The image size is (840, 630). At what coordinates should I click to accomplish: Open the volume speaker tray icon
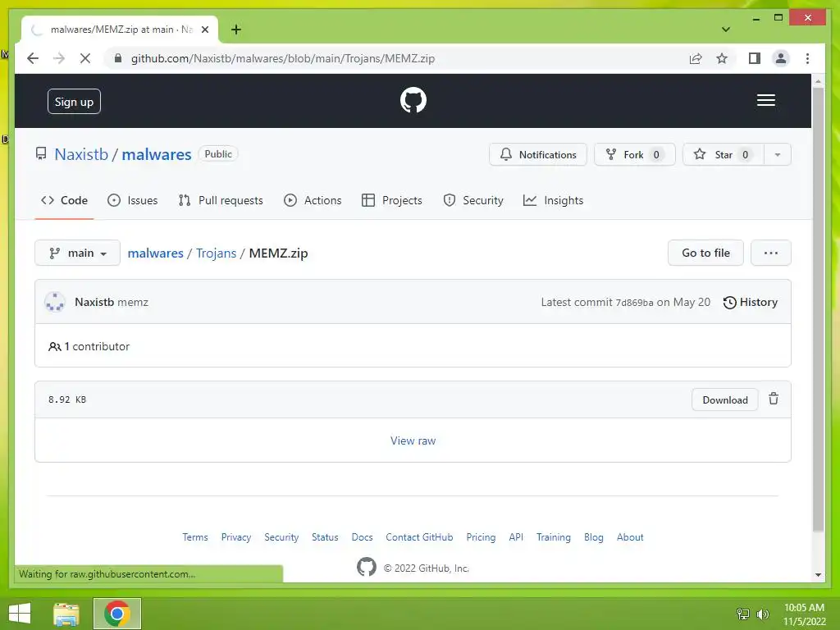(762, 614)
